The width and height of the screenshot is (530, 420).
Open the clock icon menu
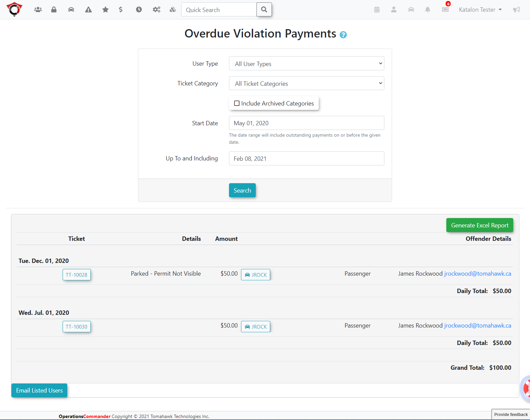click(x=139, y=10)
